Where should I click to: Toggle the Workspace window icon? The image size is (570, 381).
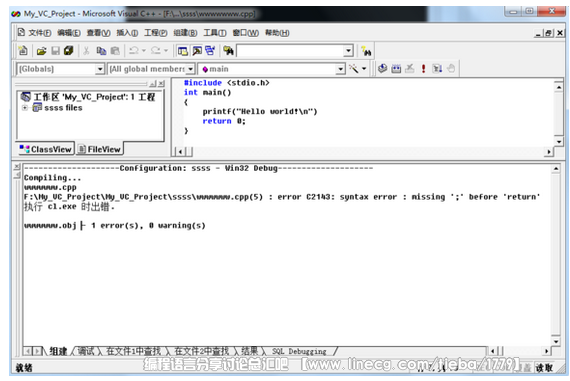tap(182, 51)
